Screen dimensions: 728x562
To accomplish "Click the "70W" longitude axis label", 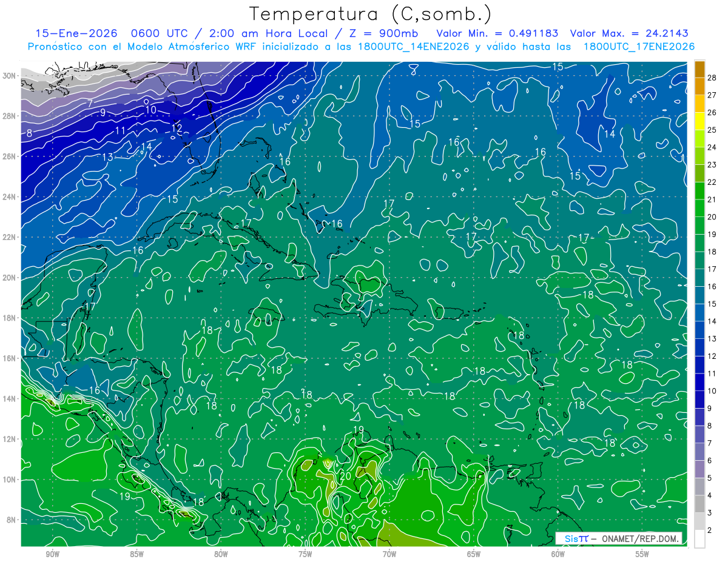I will pos(389,554).
